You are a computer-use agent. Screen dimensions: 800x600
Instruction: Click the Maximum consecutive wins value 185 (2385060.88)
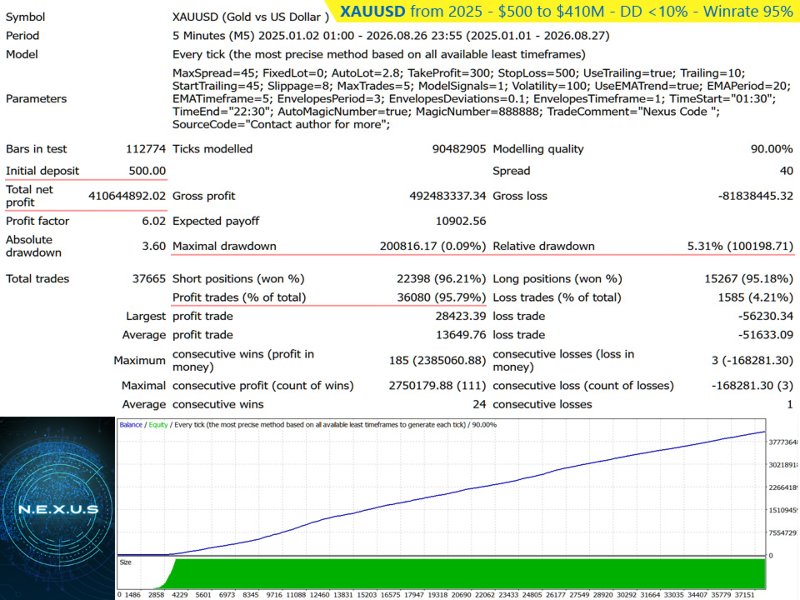point(437,360)
